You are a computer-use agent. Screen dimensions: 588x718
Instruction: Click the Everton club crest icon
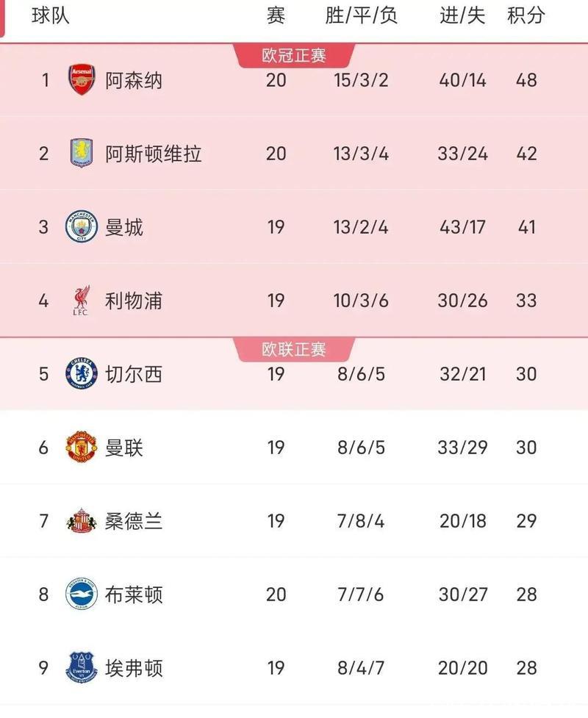tap(82, 667)
